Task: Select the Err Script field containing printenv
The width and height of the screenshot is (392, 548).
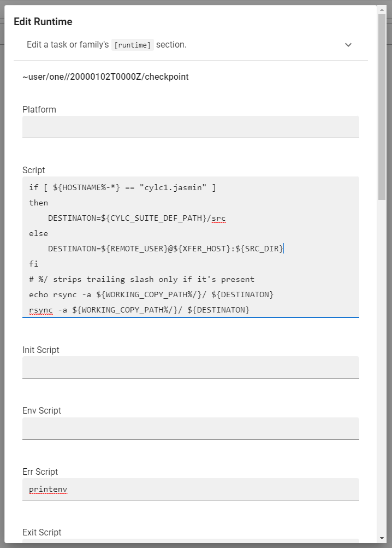Action: pos(191,489)
